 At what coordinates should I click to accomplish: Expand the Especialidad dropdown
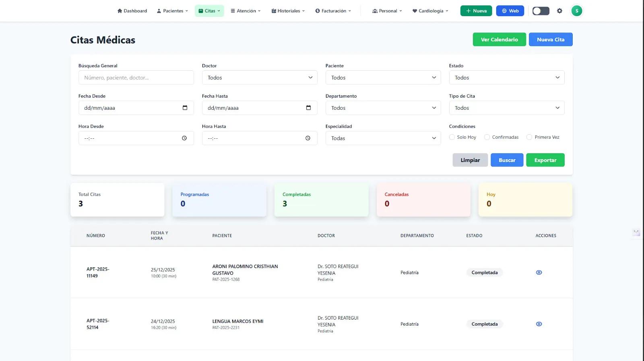coord(383,138)
